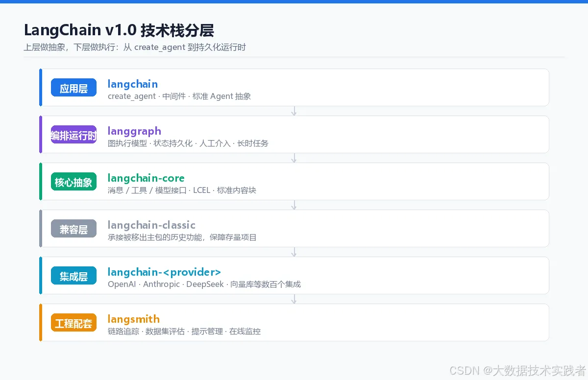Select the "langgraph" heading
The width and height of the screenshot is (588, 380).
pos(134,131)
